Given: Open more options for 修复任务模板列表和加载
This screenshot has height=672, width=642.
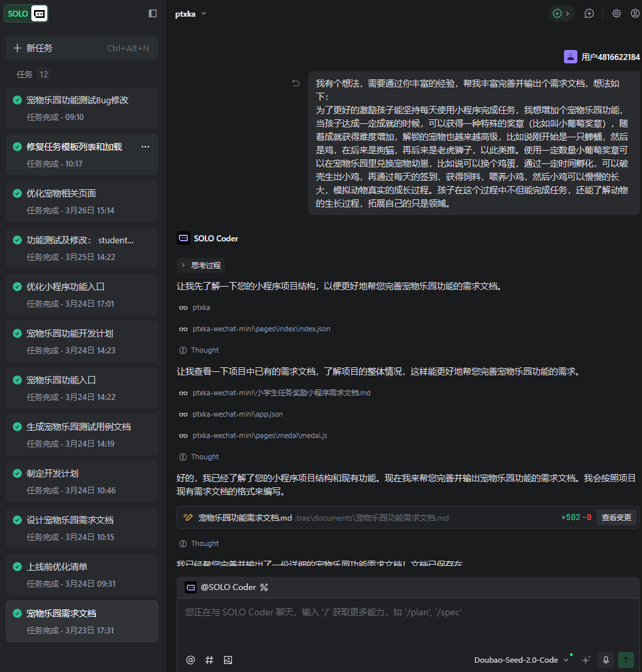Looking at the screenshot, I should pos(145,147).
